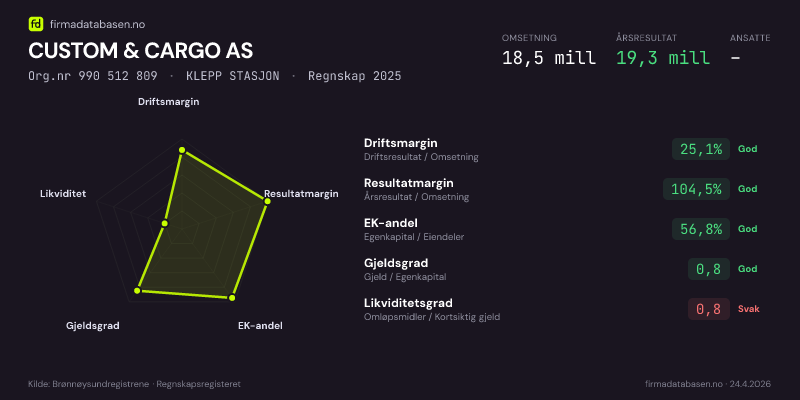Viewport: 800px width, 400px height.
Task: Click the Likviditet point on radar chart
Action: [x=165, y=223]
